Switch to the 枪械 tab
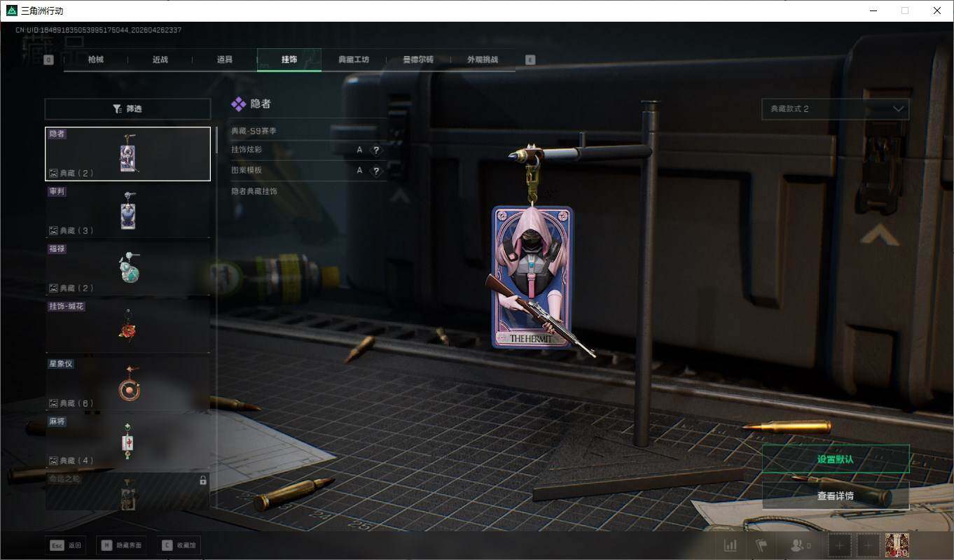Viewport: 954px width, 560px height. [x=96, y=60]
